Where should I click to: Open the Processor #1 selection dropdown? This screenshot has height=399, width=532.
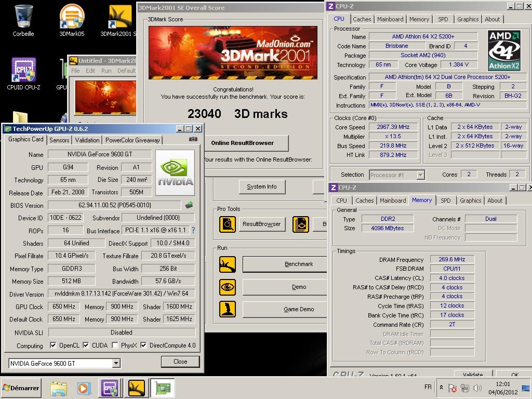pyautogui.click(x=420, y=175)
